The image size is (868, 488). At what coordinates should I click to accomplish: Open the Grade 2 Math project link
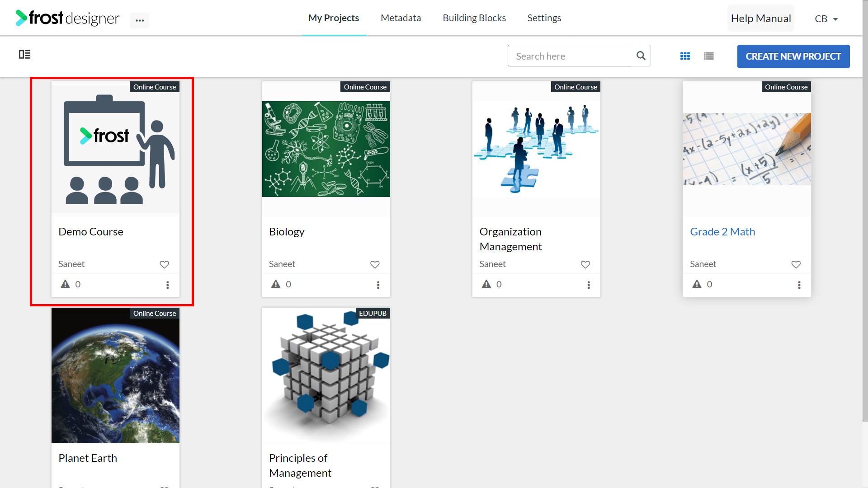[x=722, y=232]
